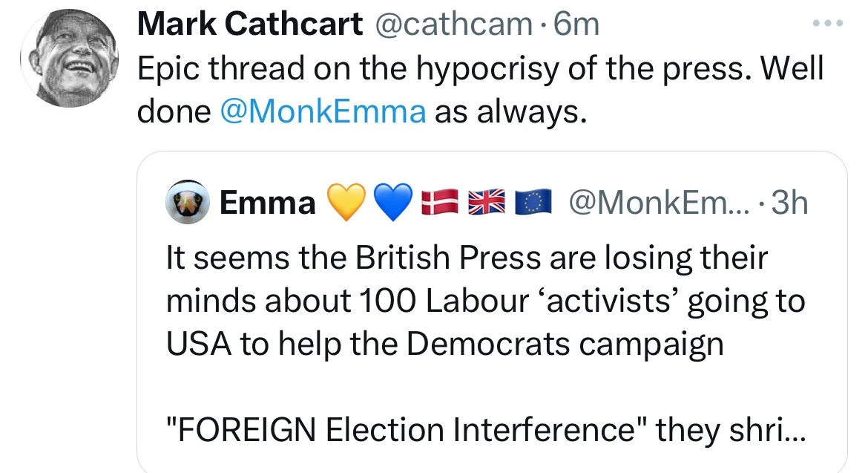Click the EU flag emoji
Viewport: 868px width, 473px height.
pos(532,203)
